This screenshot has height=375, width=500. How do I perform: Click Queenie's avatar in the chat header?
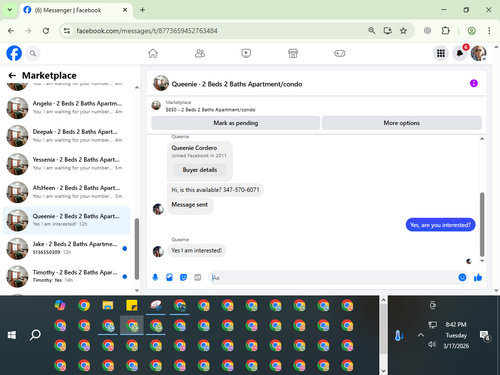(x=161, y=83)
